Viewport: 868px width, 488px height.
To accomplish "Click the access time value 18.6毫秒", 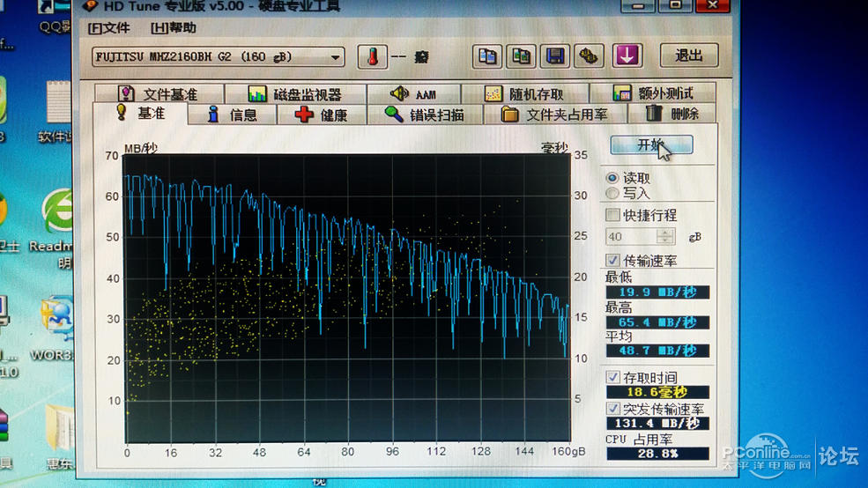I will click(x=657, y=392).
